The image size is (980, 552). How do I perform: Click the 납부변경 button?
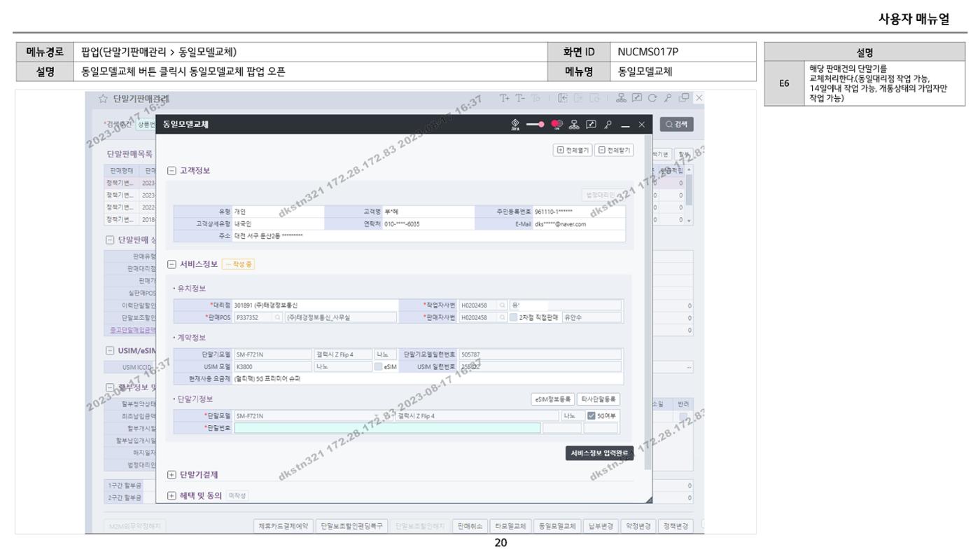599,525
